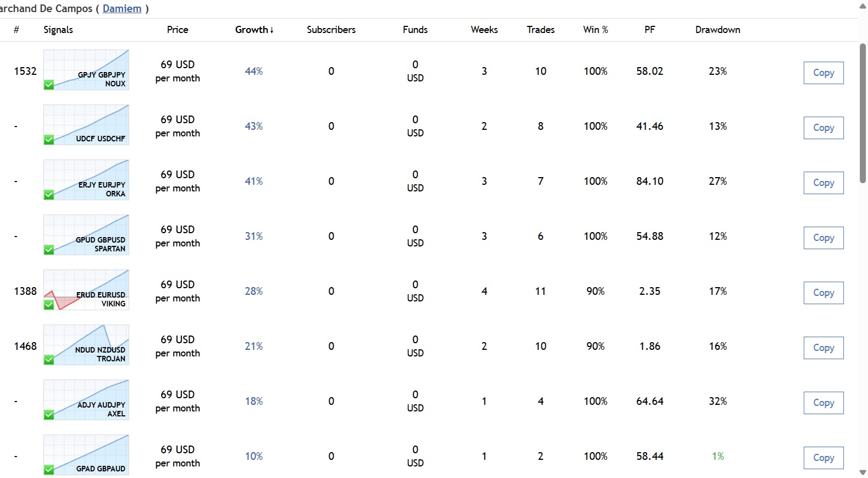The image size is (868, 478).
Task: Click green checkmark on USDCHF signal chart
Action: coord(49,140)
